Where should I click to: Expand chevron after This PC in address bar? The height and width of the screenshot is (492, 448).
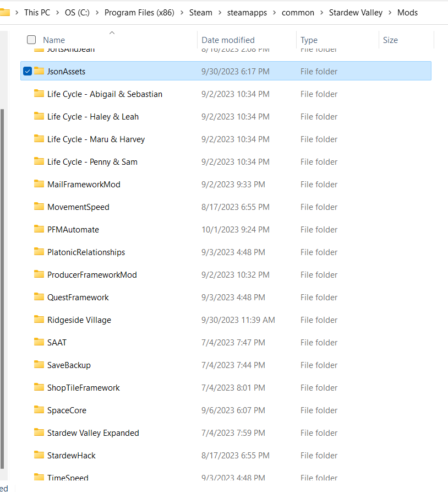pos(58,13)
